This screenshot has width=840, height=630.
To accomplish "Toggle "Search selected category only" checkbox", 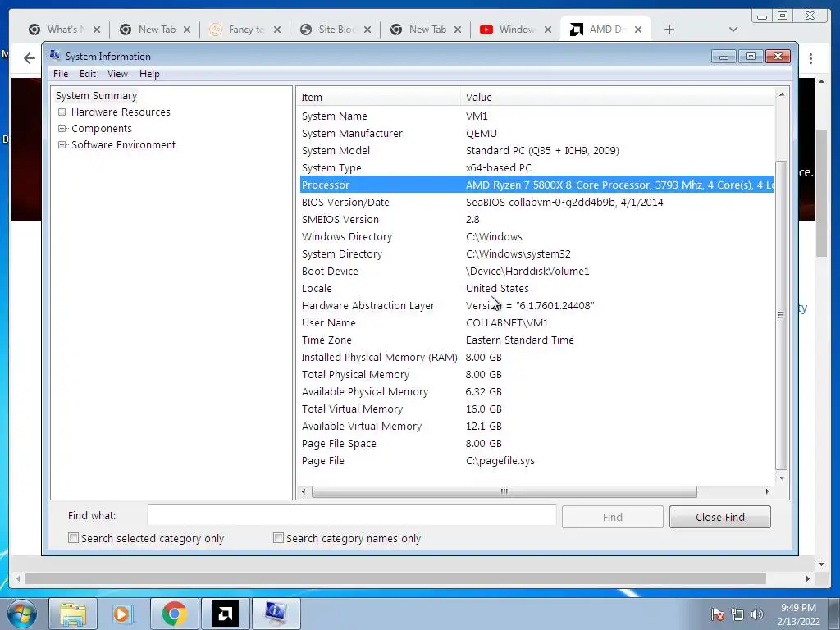I will 73,538.
